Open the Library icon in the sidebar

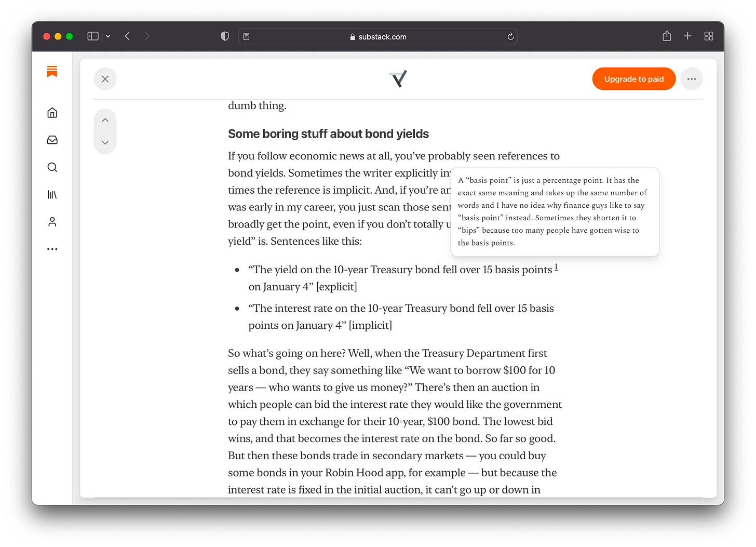pyautogui.click(x=52, y=194)
